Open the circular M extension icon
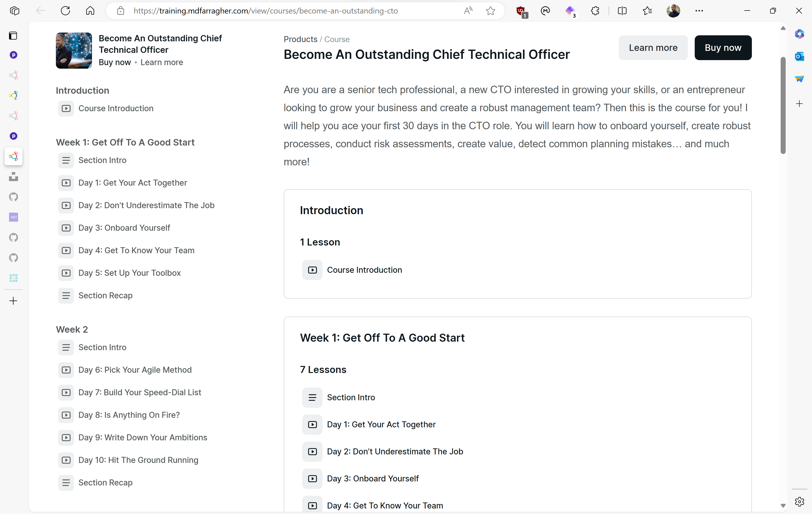Viewport: 812px width, 514px height. (x=545, y=11)
